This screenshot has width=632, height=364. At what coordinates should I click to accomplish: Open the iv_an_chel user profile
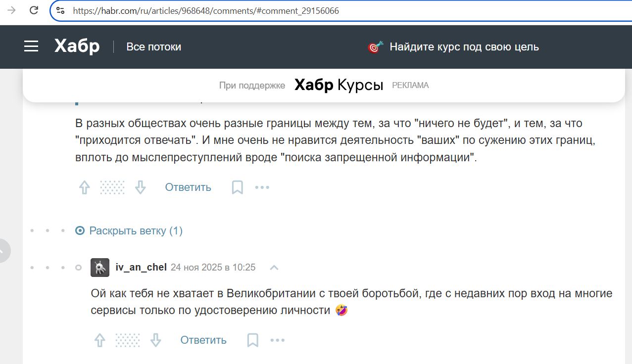pyautogui.click(x=141, y=268)
